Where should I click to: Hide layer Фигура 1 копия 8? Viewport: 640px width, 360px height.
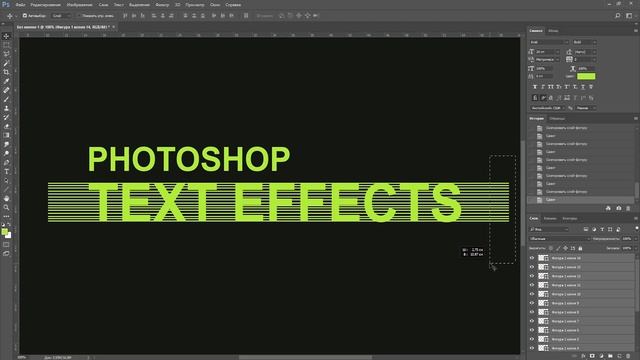(x=532, y=312)
